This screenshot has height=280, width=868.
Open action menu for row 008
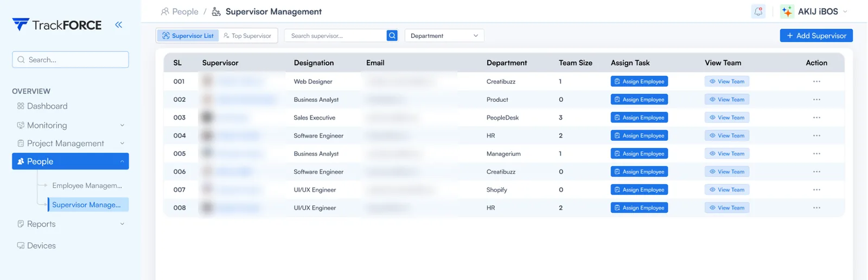click(816, 208)
